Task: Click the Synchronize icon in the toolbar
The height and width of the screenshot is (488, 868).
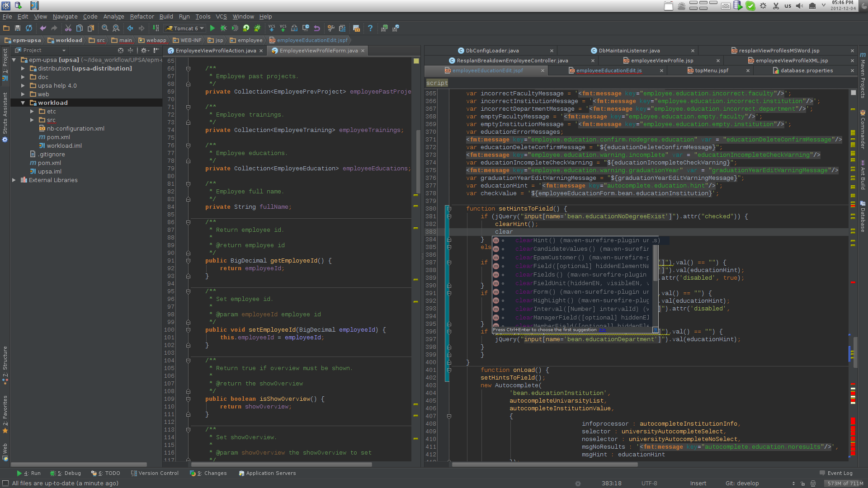Action: pyautogui.click(x=29, y=28)
